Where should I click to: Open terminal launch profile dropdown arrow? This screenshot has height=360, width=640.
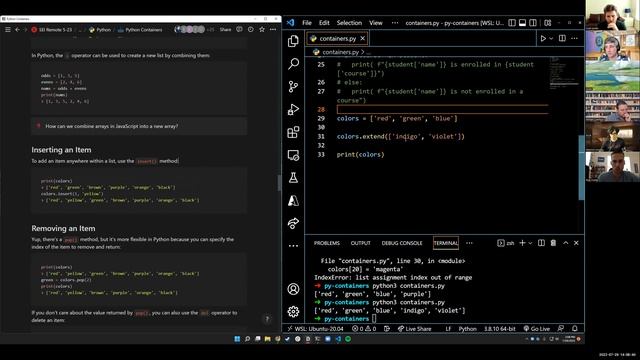point(530,243)
